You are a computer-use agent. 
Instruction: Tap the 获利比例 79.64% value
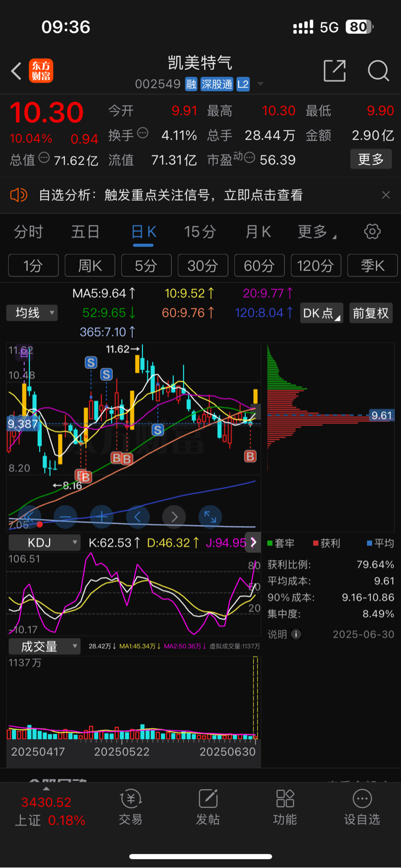tap(375, 565)
